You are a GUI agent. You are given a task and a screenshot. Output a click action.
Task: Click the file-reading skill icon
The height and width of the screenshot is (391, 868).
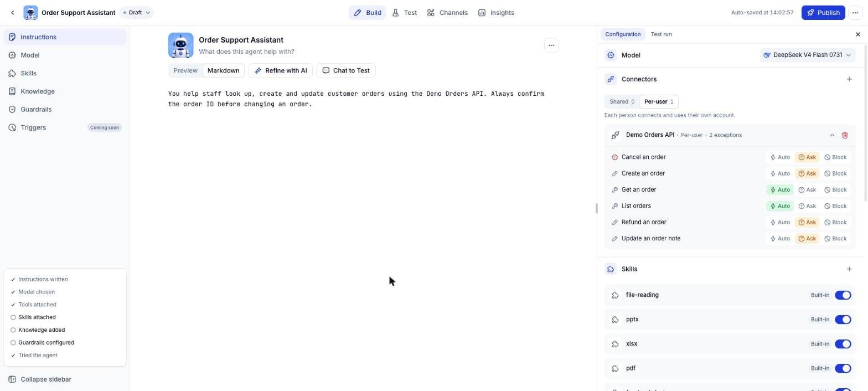[615, 295]
